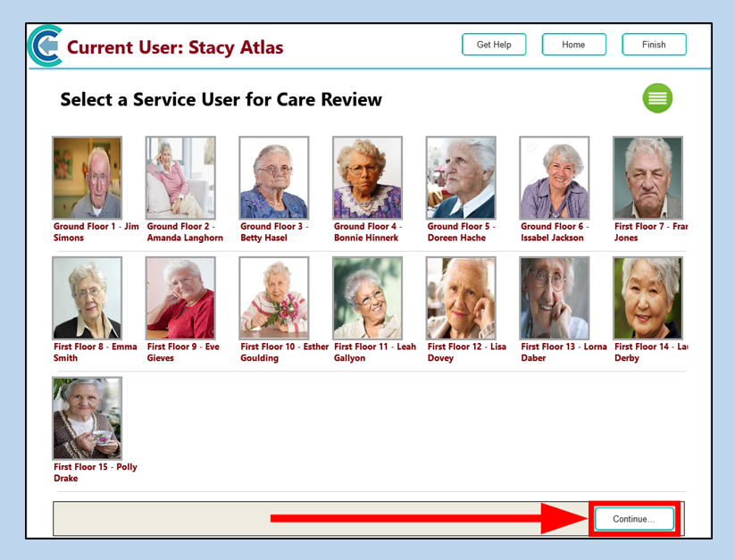This screenshot has width=735, height=560.
Task: Select Leah Gallyon's portrait
Action: (x=367, y=298)
